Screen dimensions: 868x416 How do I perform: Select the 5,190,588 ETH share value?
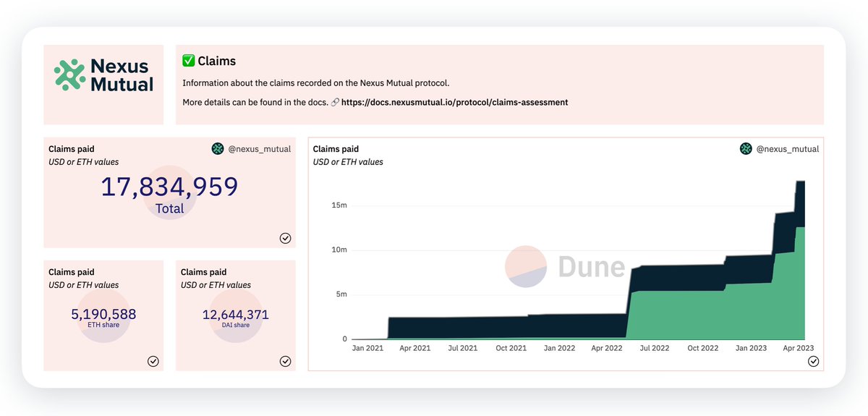103,314
